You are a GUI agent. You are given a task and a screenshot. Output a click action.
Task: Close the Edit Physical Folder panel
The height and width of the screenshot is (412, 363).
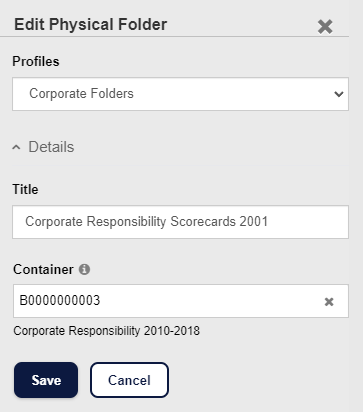tap(325, 27)
